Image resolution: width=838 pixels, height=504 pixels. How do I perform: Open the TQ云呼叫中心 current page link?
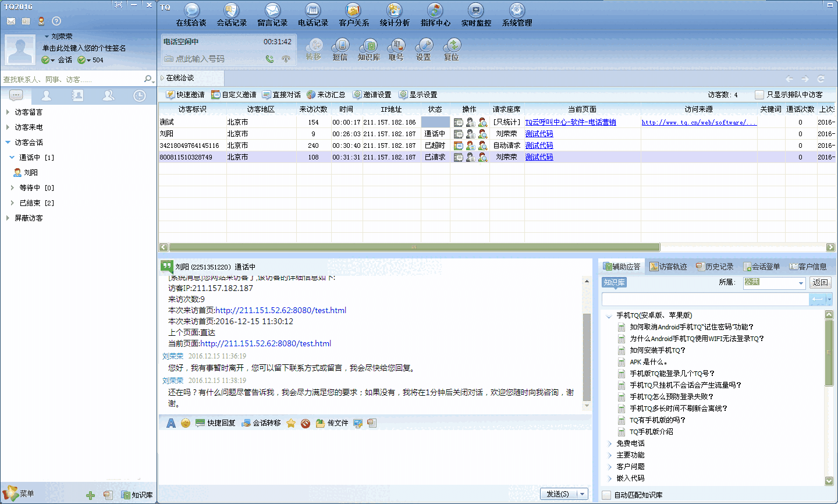tap(570, 122)
